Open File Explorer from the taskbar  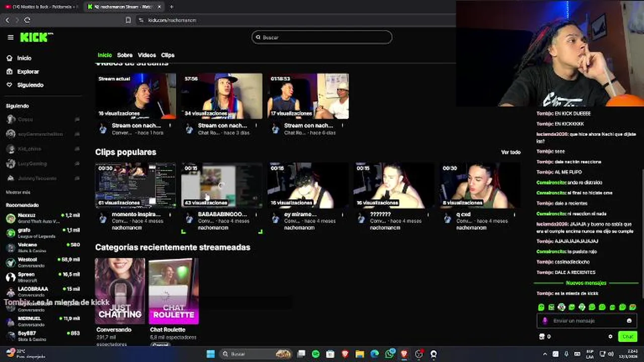[x=360, y=354]
